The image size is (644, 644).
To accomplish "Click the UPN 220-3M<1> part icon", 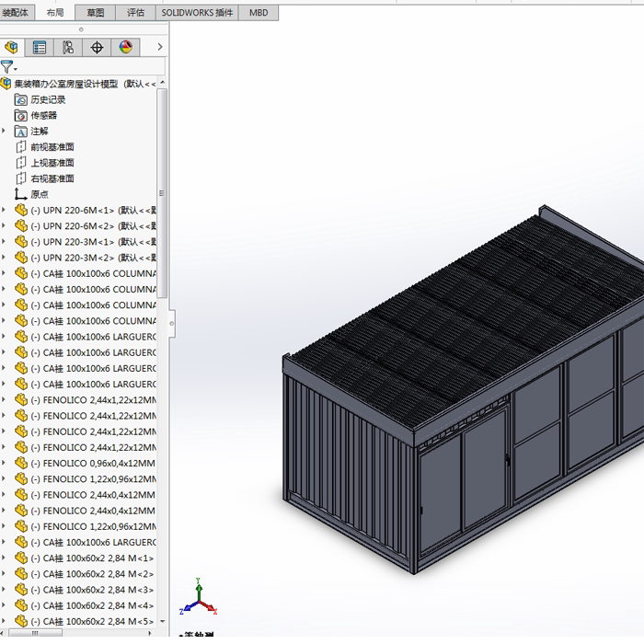I will 21,242.
